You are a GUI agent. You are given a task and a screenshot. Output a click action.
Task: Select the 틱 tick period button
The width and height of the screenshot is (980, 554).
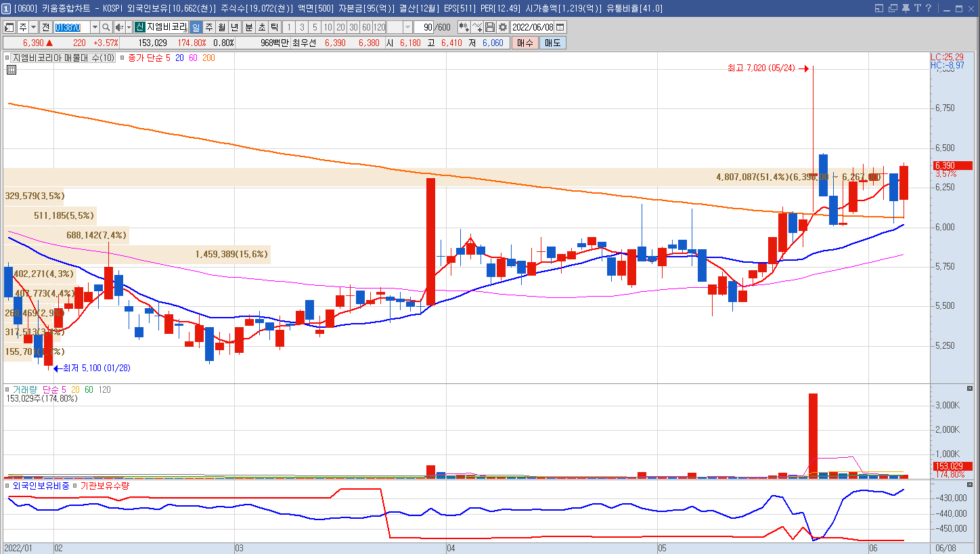[274, 27]
